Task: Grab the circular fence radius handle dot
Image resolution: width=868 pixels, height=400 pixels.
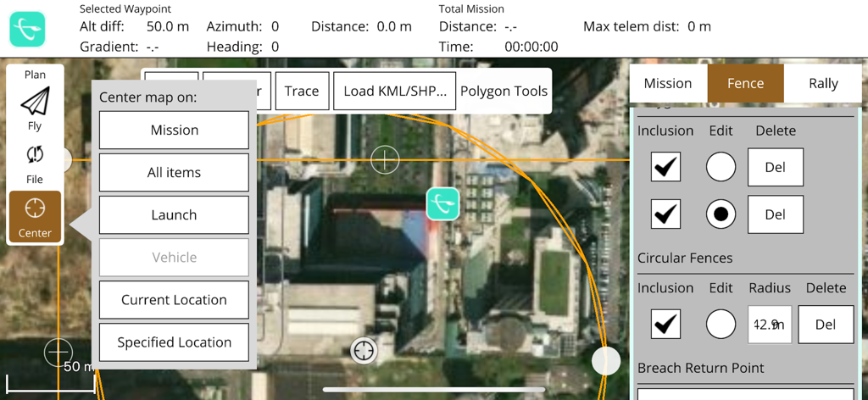Action: coord(606,360)
